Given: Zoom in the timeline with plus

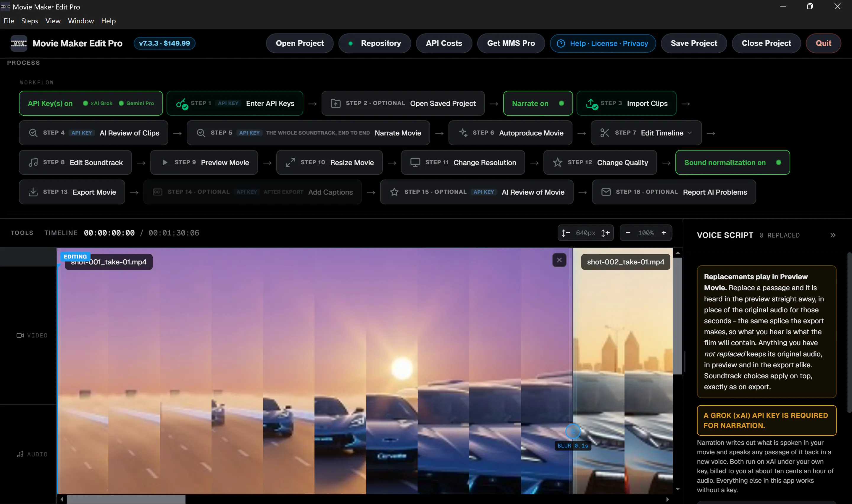Looking at the screenshot, I should pyautogui.click(x=664, y=233).
